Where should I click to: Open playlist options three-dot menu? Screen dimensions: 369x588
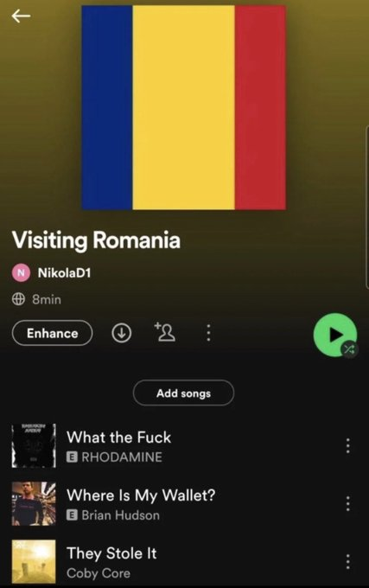pyautogui.click(x=208, y=333)
